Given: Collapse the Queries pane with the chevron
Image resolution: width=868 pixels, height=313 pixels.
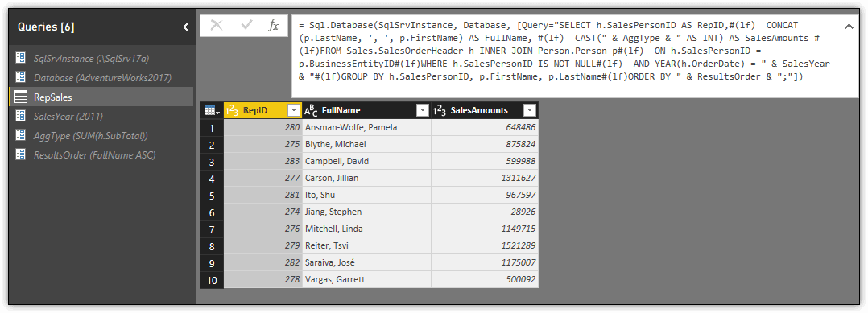Looking at the screenshot, I should tap(186, 27).
